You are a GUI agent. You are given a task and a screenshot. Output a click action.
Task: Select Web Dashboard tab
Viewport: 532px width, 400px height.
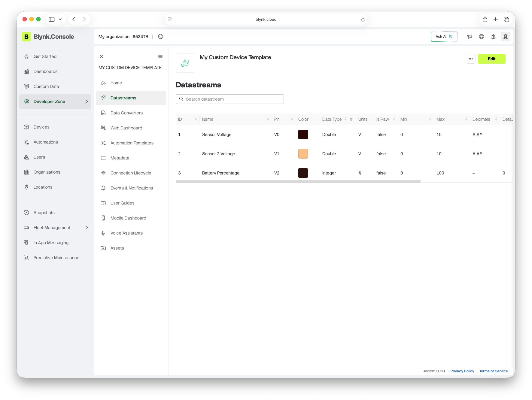[131, 128]
